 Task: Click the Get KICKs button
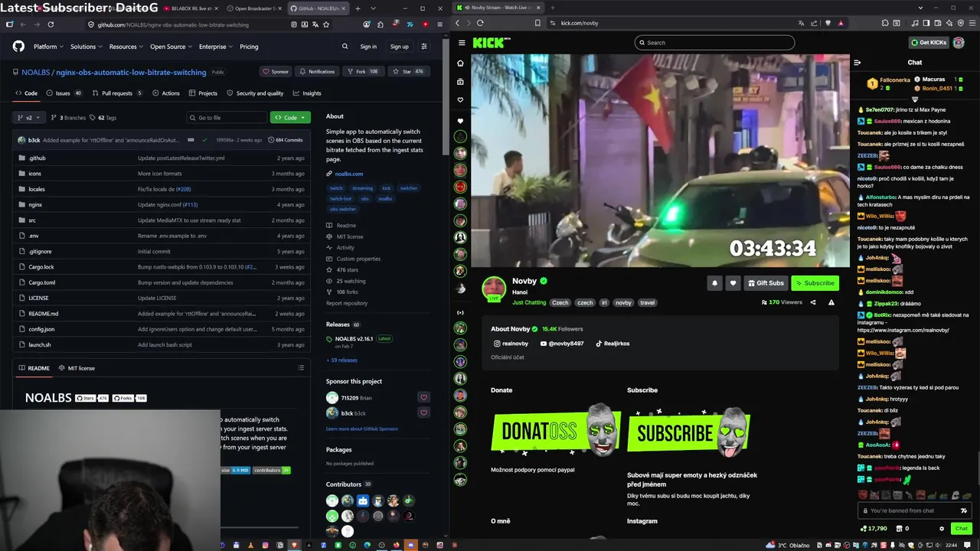click(929, 43)
